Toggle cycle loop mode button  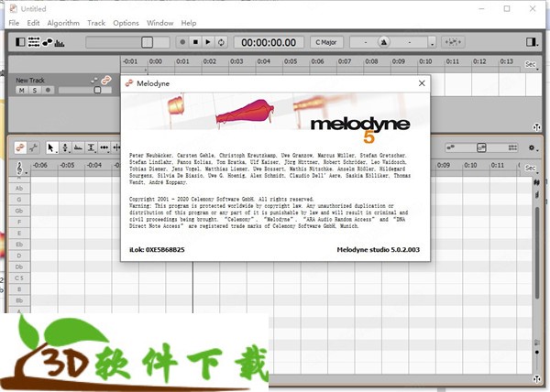coord(221,42)
